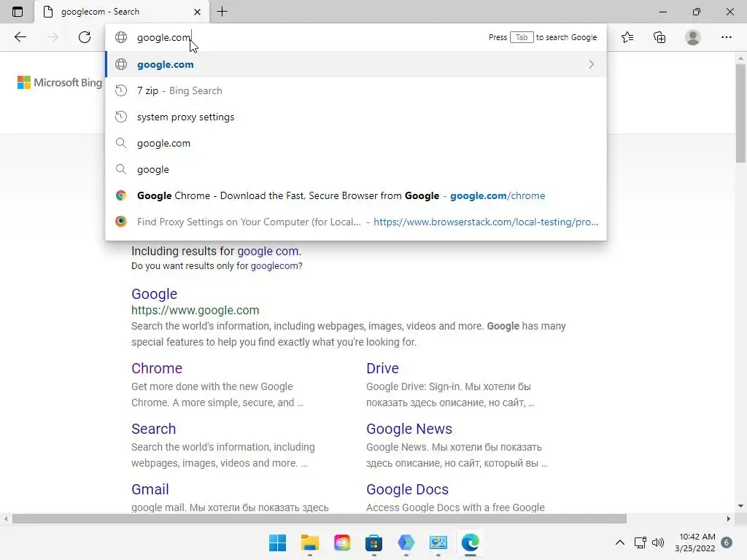Select 'system proxy settings' history suggestion
The height and width of the screenshot is (560, 747).
[356, 117]
